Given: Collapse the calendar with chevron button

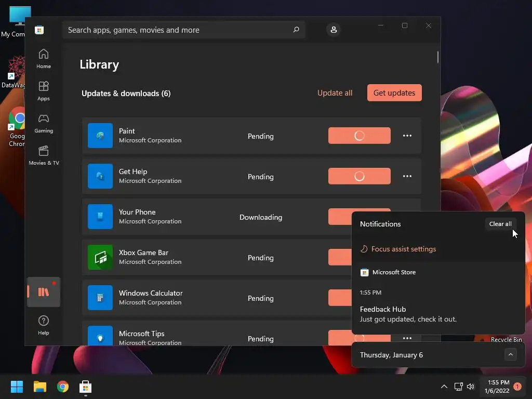Looking at the screenshot, I should click(511, 354).
